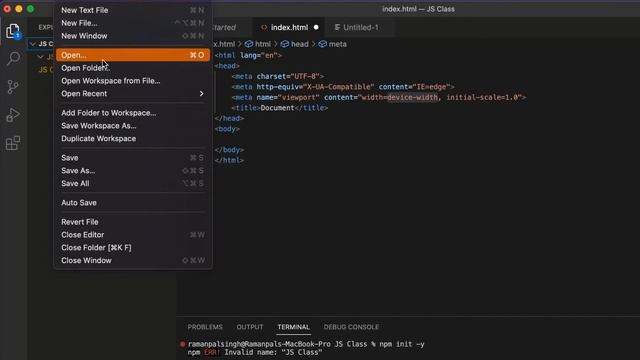The height and width of the screenshot is (360, 640).
Task: Click the unsaved dot on index.html tab
Action: tap(316, 27)
